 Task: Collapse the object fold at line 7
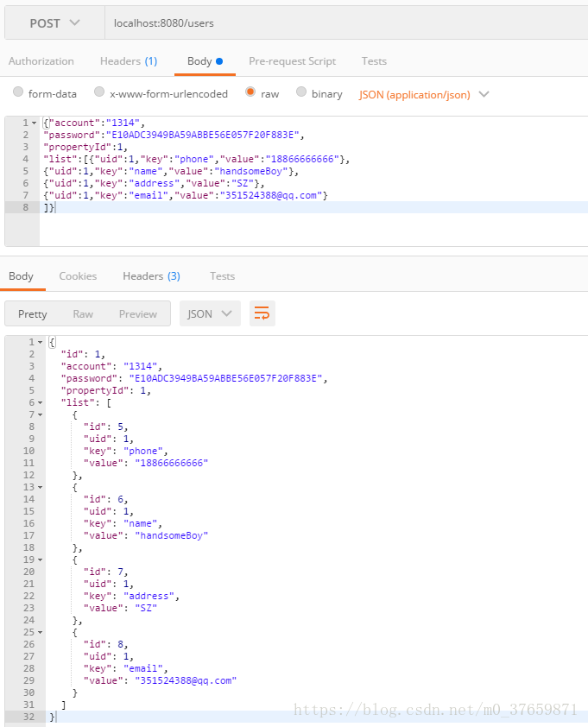[x=40, y=415]
